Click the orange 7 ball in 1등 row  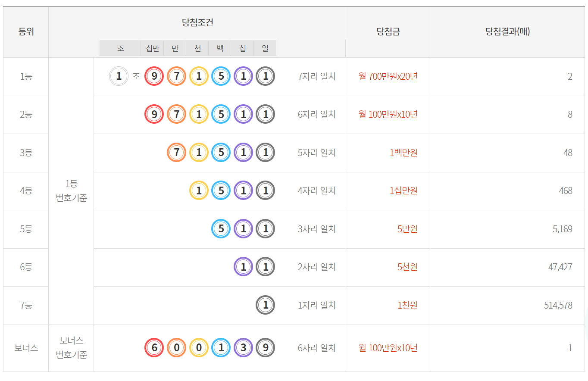(x=176, y=76)
